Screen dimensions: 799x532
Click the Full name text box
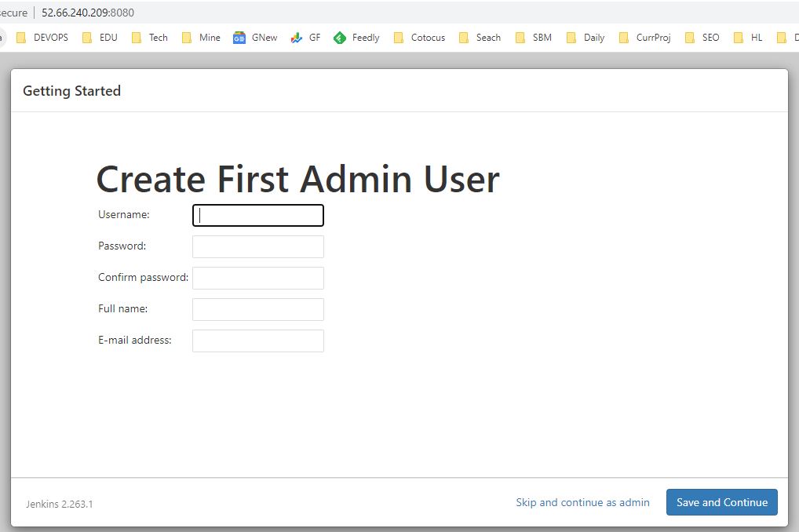click(258, 309)
